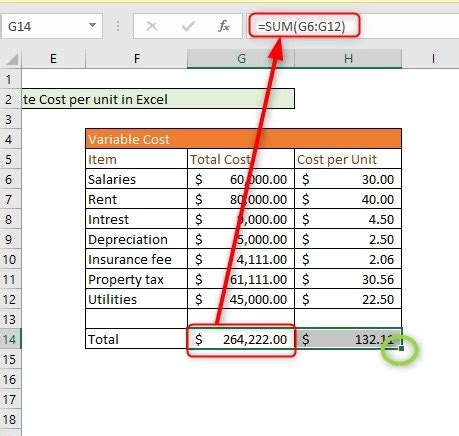Select column I header
This screenshot has height=436, width=459.
pyautogui.click(x=432, y=59)
